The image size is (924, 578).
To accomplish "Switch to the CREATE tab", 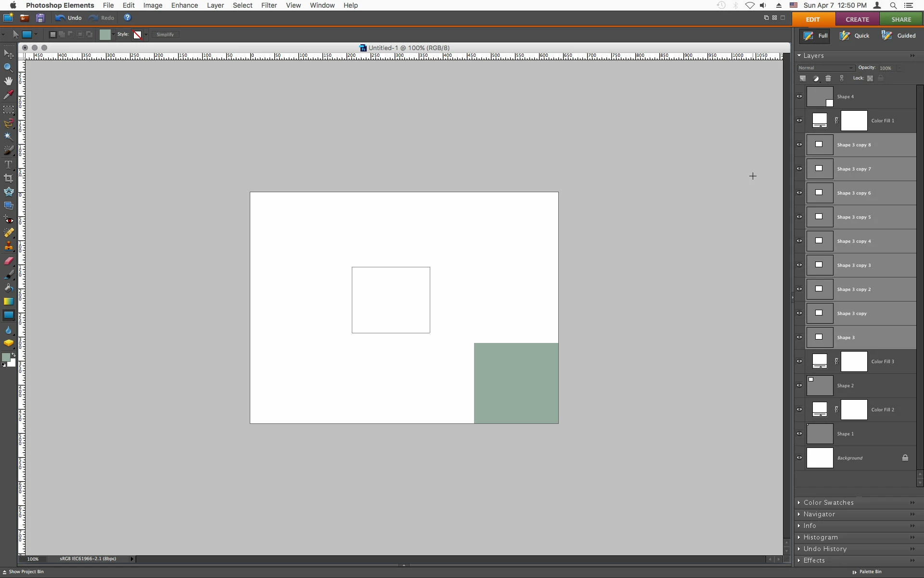I will (x=857, y=19).
